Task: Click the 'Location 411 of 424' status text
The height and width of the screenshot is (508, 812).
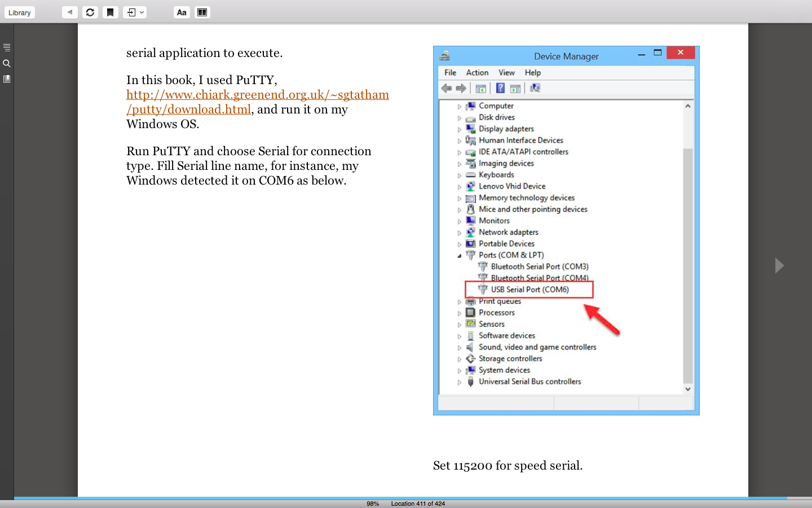Action: pyautogui.click(x=418, y=503)
